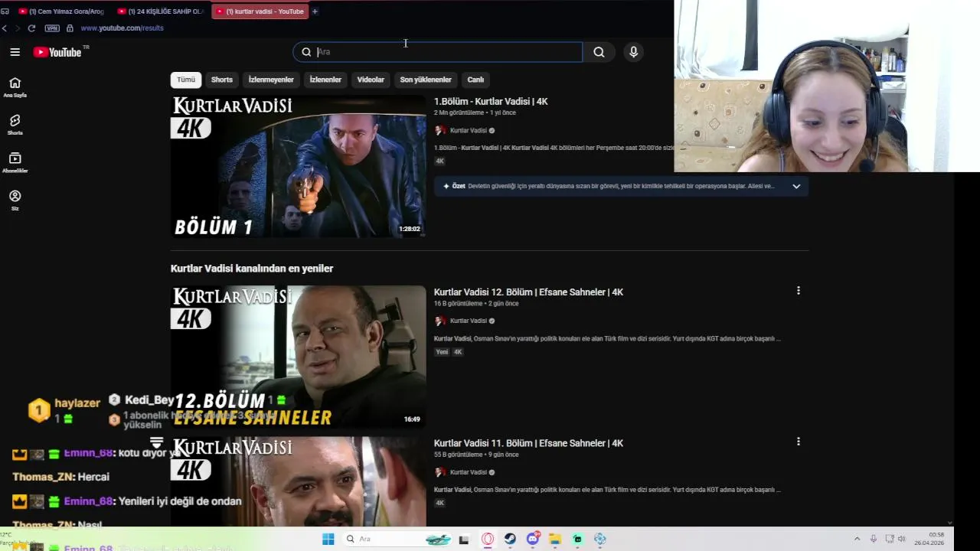Open the 11. Bölüm Efsane Sahneler thumbnail
This screenshot has width=980, height=551.
coord(298,481)
